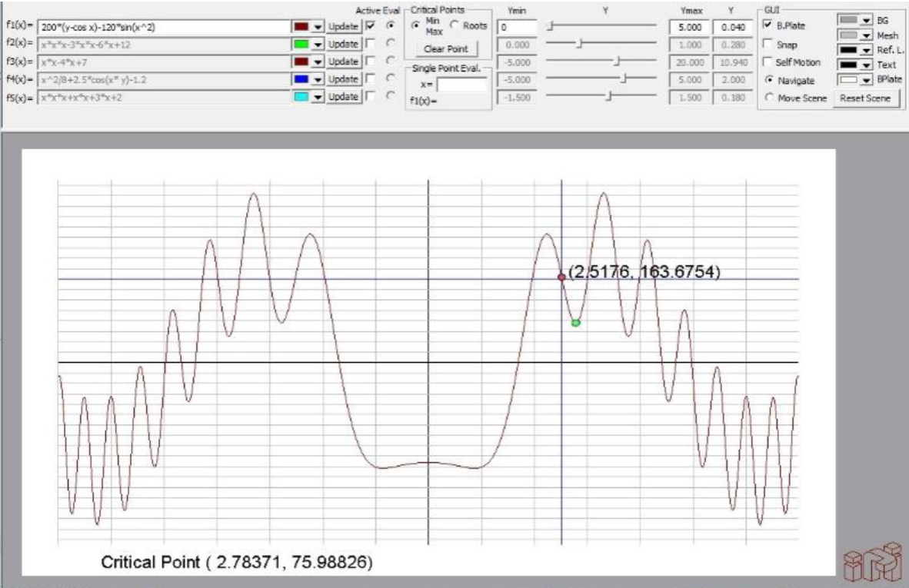Click the Reset Scene button

866,98
